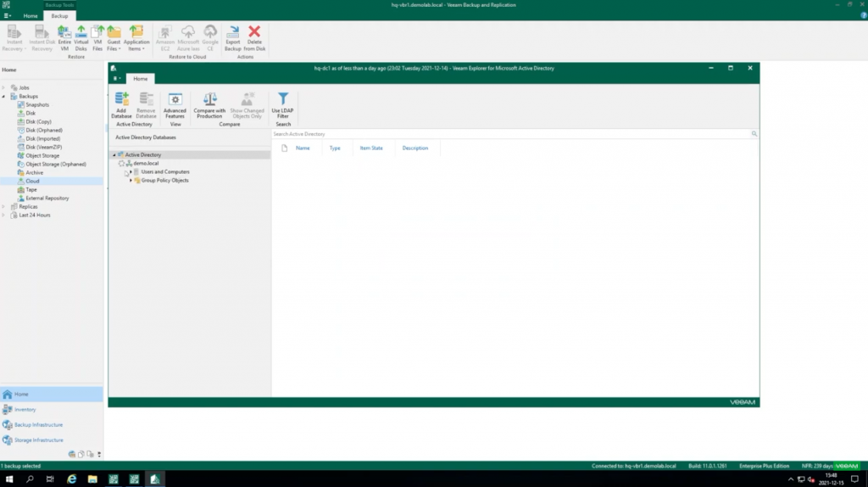Image resolution: width=868 pixels, height=487 pixels.
Task: Click Remove Database ribbon icon
Action: [x=146, y=105]
